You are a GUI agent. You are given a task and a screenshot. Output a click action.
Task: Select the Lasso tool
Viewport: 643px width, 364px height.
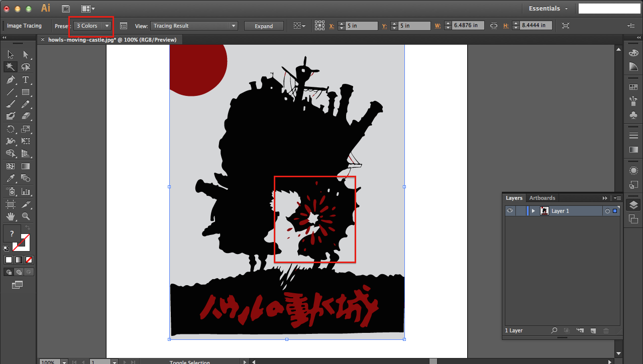(26, 67)
